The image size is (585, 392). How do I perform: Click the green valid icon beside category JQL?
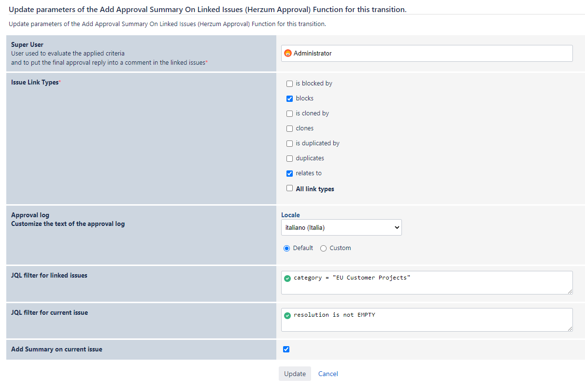point(287,279)
